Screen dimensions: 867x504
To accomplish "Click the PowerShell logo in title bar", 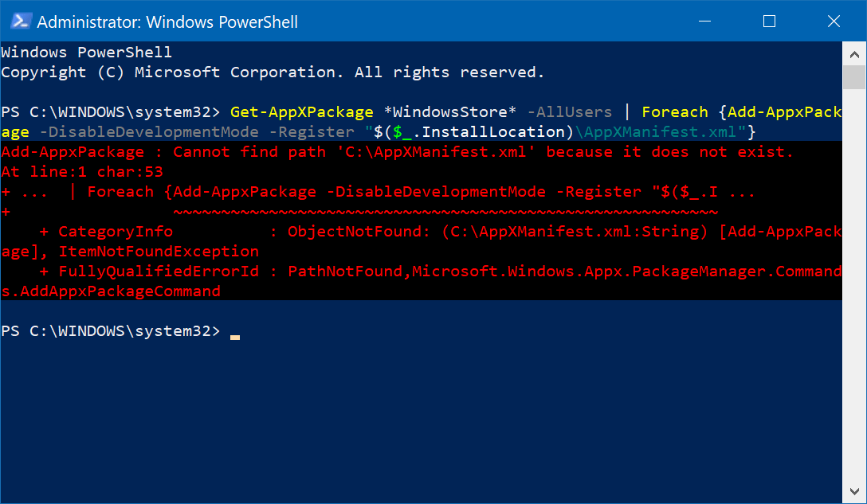I will 20,21.
